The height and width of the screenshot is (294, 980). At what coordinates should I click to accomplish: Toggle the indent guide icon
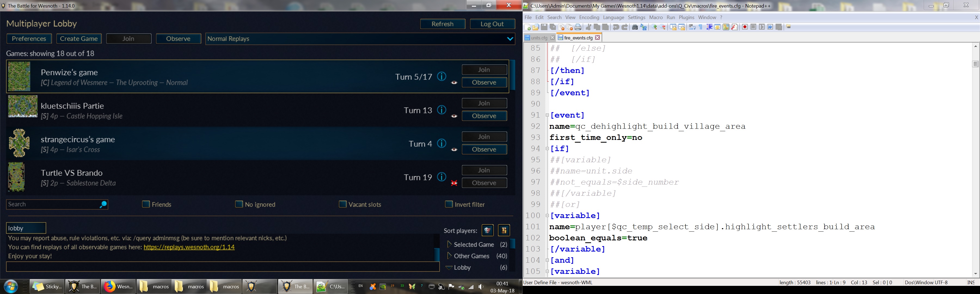[709, 27]
